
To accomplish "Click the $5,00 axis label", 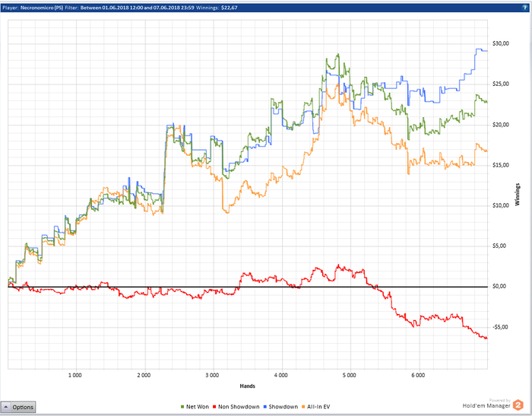I will pos(499,246).
